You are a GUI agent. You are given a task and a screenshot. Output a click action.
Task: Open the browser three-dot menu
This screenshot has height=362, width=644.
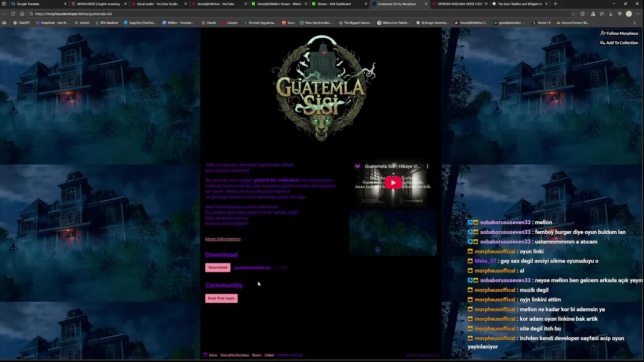tap(638, 14)
